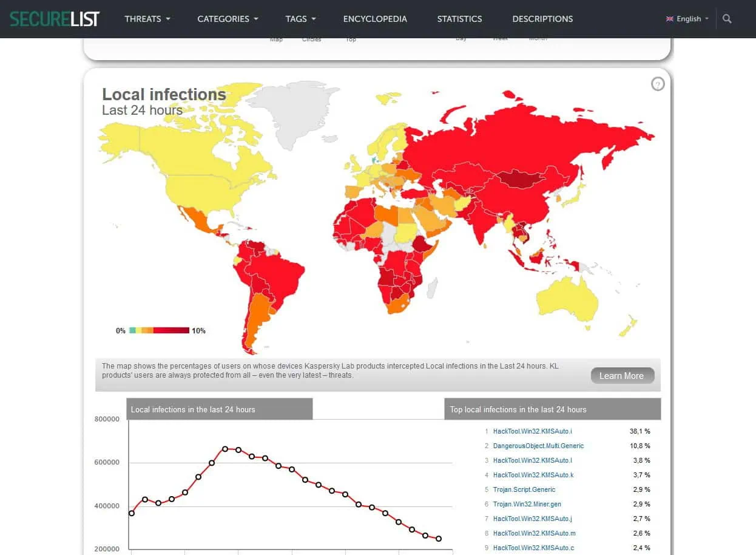Click the help question mark icon

tap(658, 84)
